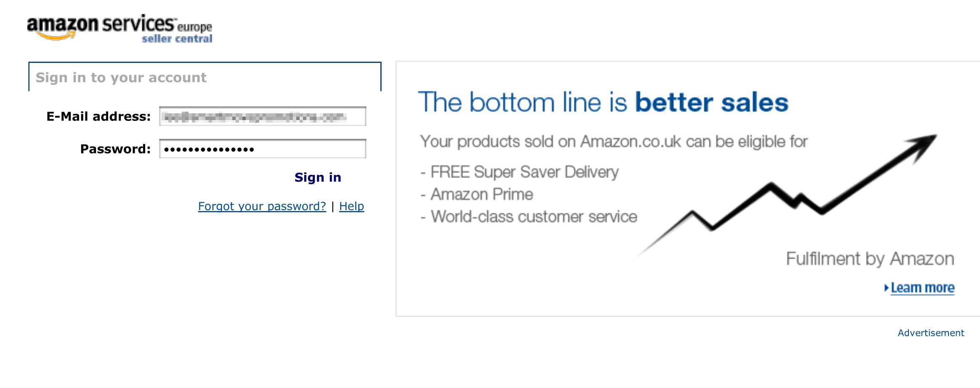Click the Advertisement label below the banner
The image size is (980, 388).
pos(930,333)
